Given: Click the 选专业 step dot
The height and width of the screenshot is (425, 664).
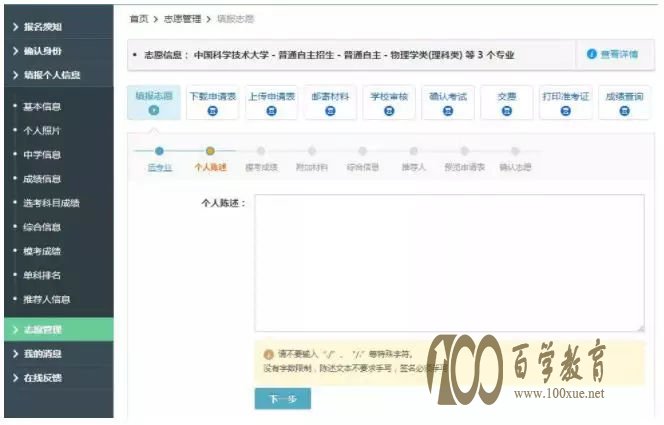Looking at the screenshot, I should pyautogui.click(x=159, y=151).
